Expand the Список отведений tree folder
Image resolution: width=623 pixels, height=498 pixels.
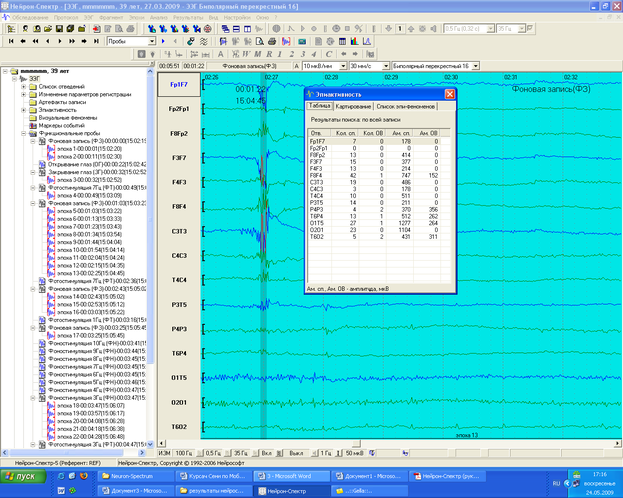23,88
